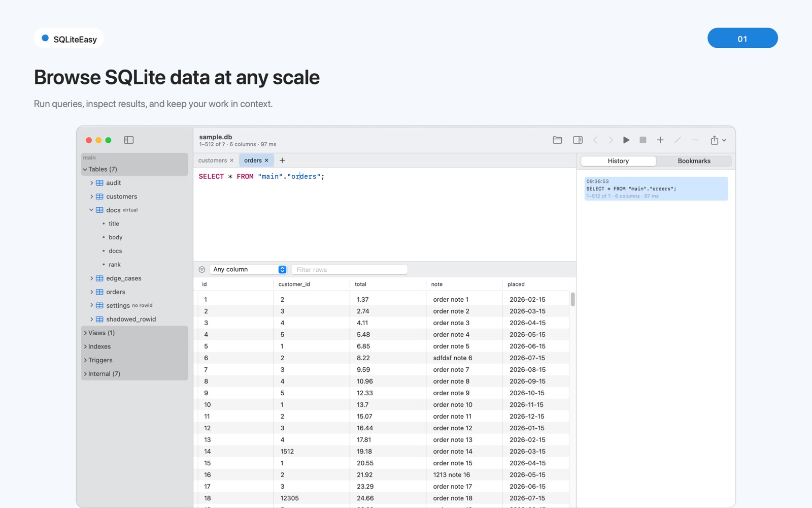The height and width of the screenshot is (508, 812).
Task: Open the share export toolbar icon
Action: point(718,140)
